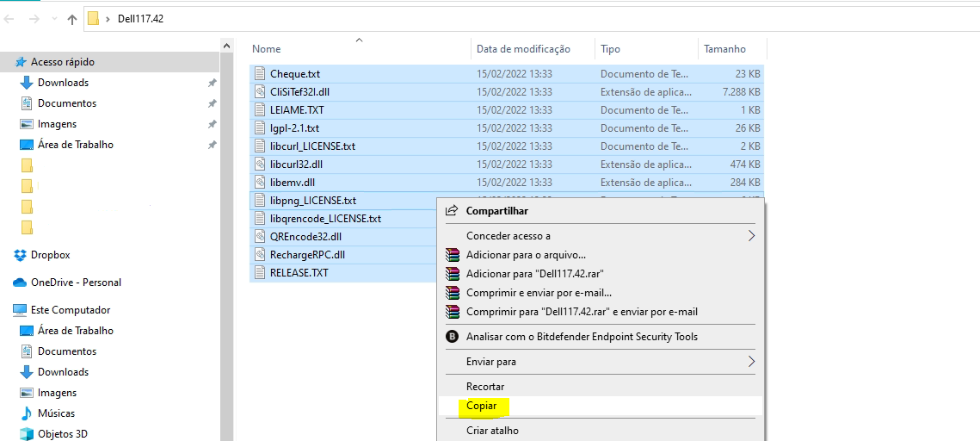This screenshot has height=441, width=980.
Task: Expand the 'Conceder acesso a' submenu arrow
Action: point(751,236)
